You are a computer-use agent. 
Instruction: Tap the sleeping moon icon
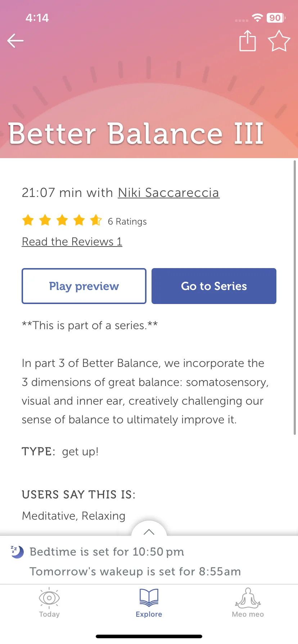coord(17,552)
